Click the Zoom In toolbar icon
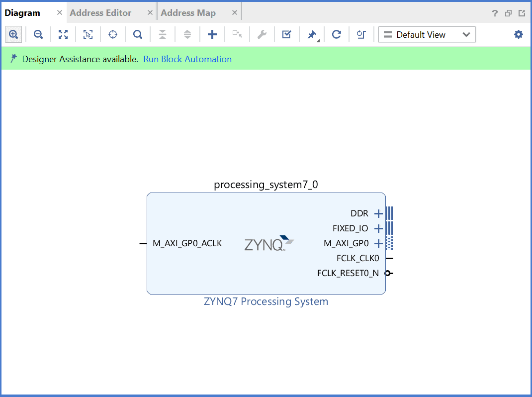The height and width of the screenshot is (397, 532). 13,34
